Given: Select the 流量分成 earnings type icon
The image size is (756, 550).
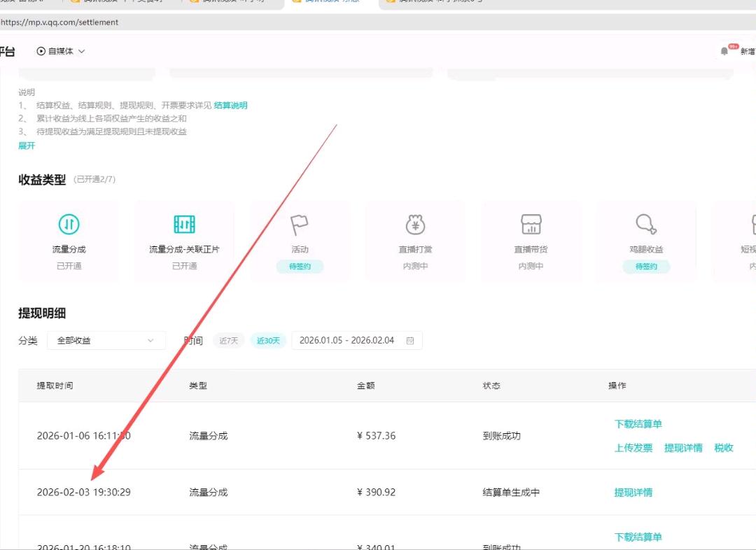Looking at the screenshot, I should point(68,225).
